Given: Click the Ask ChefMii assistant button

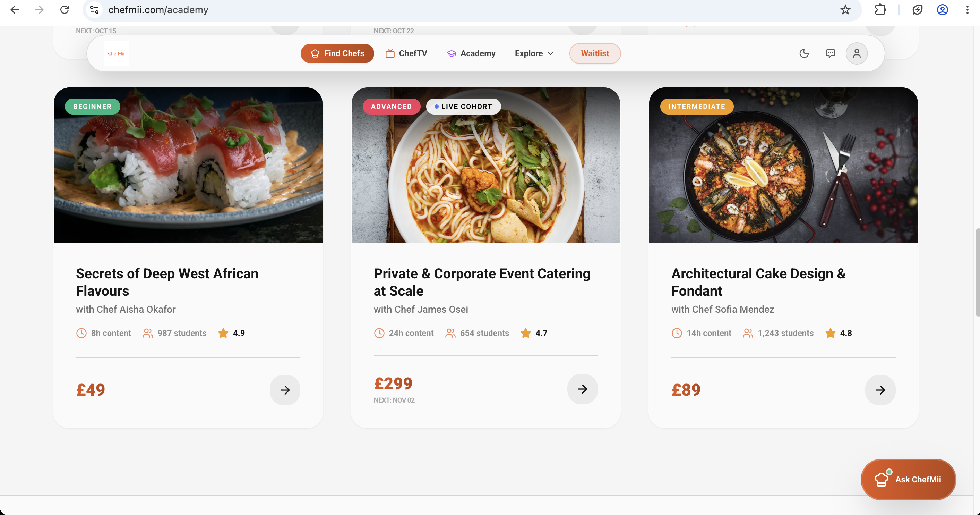Looking at the screenshot, I should point(909,480).
